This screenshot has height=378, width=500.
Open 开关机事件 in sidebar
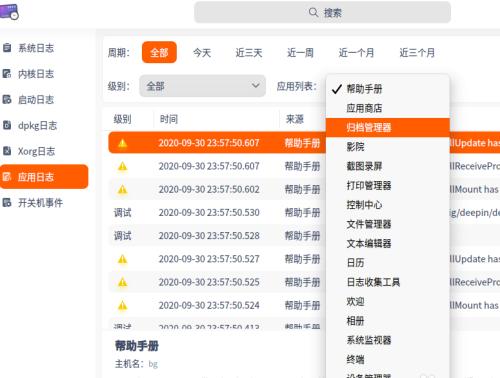44,202
